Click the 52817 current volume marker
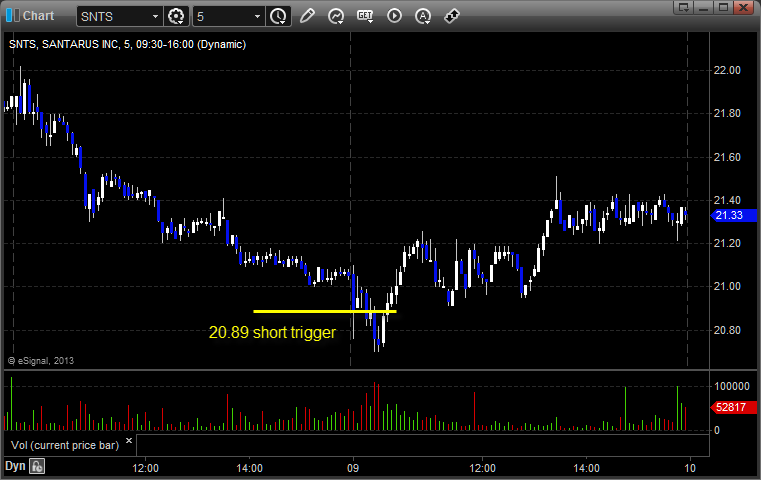761x480 pixels. click(733, 407)
